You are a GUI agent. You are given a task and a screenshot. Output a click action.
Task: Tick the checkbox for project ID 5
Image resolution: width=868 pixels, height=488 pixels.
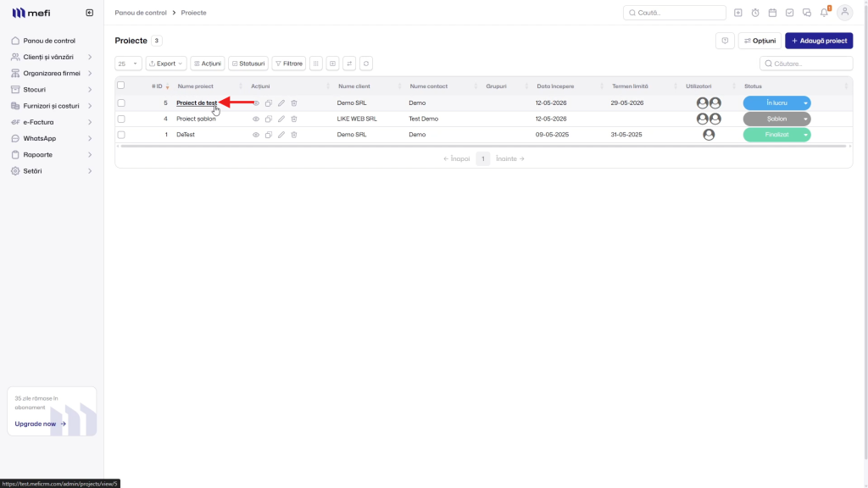click(x=121, y=103)
